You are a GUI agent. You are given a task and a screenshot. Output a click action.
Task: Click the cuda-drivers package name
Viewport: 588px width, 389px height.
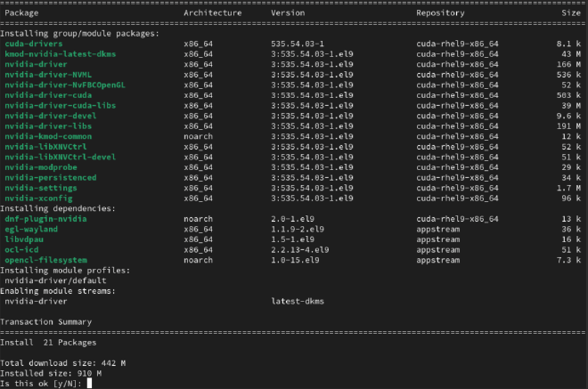34,44
